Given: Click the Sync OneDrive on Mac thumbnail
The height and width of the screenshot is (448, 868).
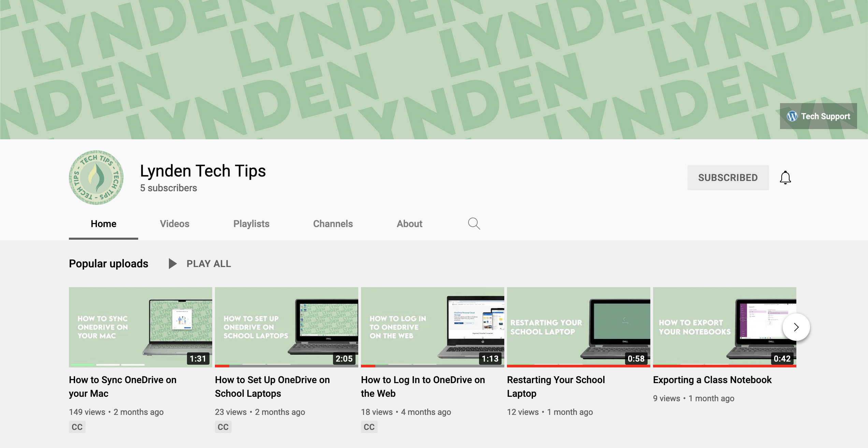Looking at the screenshot, I should click(x=141, y=327).
